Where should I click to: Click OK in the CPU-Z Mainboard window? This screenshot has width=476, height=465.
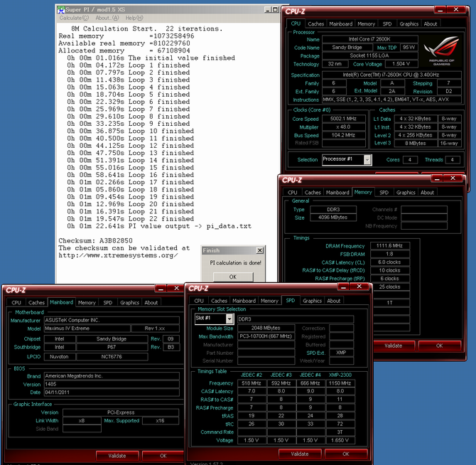click(x=163, y=456)
